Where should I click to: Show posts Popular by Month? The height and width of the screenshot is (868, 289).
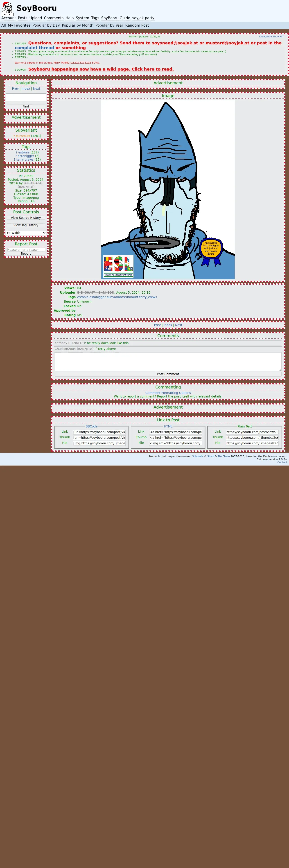point(78,25)
